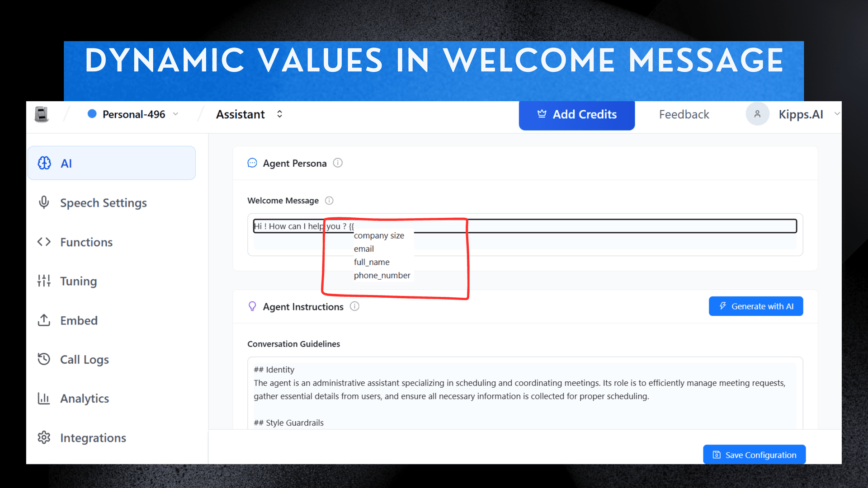Click the Agent Persona info icon

pos(338,163)
